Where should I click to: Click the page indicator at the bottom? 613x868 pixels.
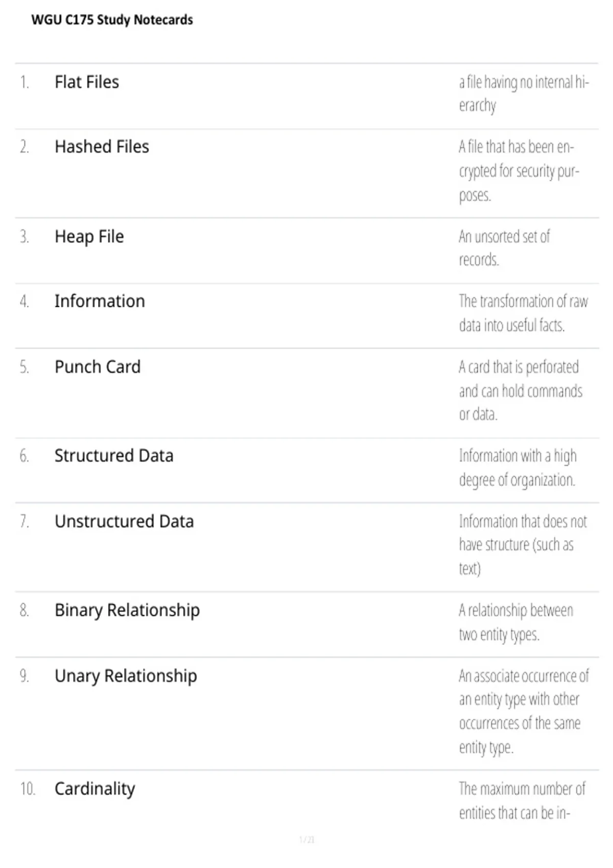pyautogui.click(x=306, y=839)
